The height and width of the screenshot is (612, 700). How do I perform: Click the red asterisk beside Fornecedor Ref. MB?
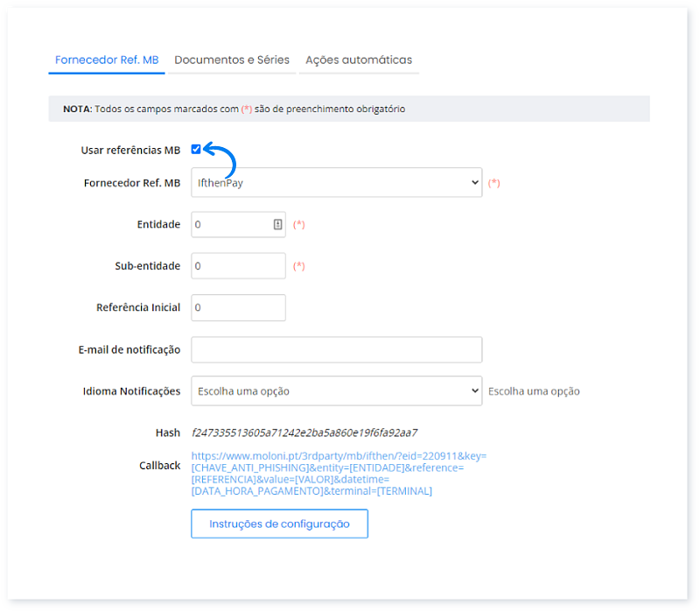(493, 183)
